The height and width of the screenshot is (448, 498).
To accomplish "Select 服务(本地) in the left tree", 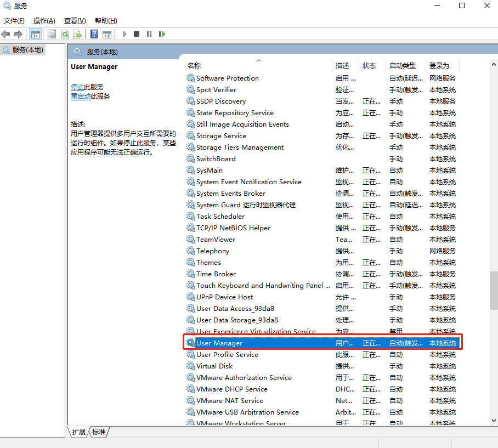I will [27, 50].
